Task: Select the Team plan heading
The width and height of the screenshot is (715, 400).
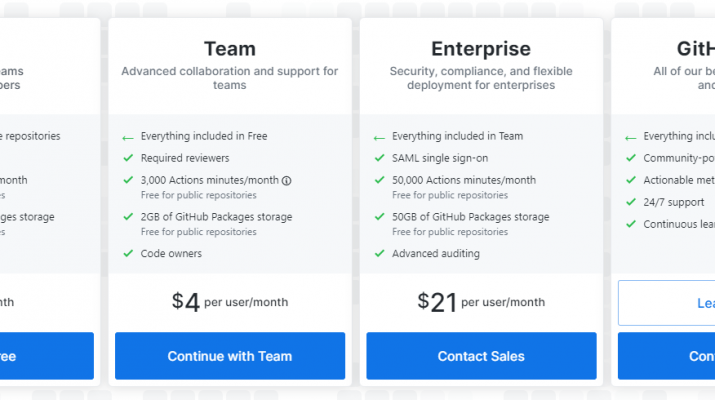Action: pos(230,49)
